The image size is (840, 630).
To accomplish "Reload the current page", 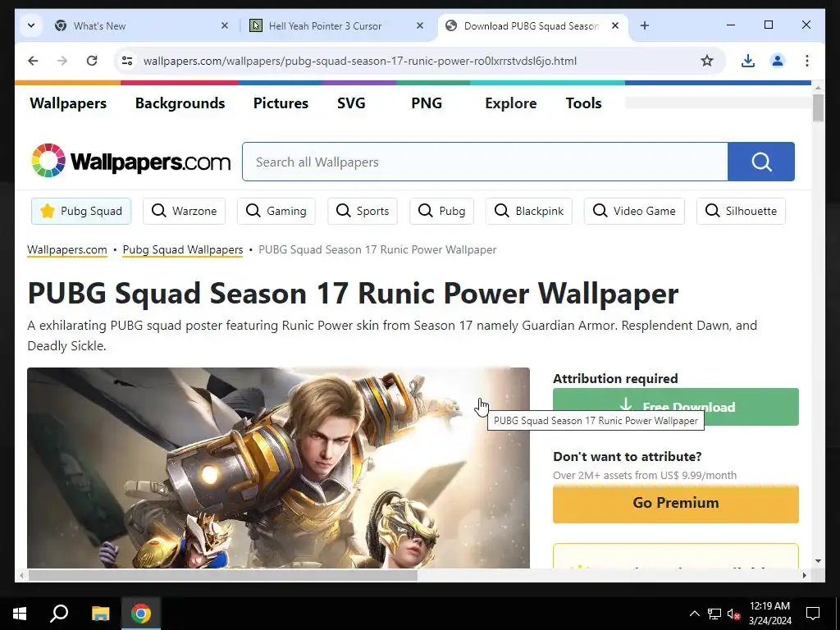I will pyautogui.click(x=92, y=61).
